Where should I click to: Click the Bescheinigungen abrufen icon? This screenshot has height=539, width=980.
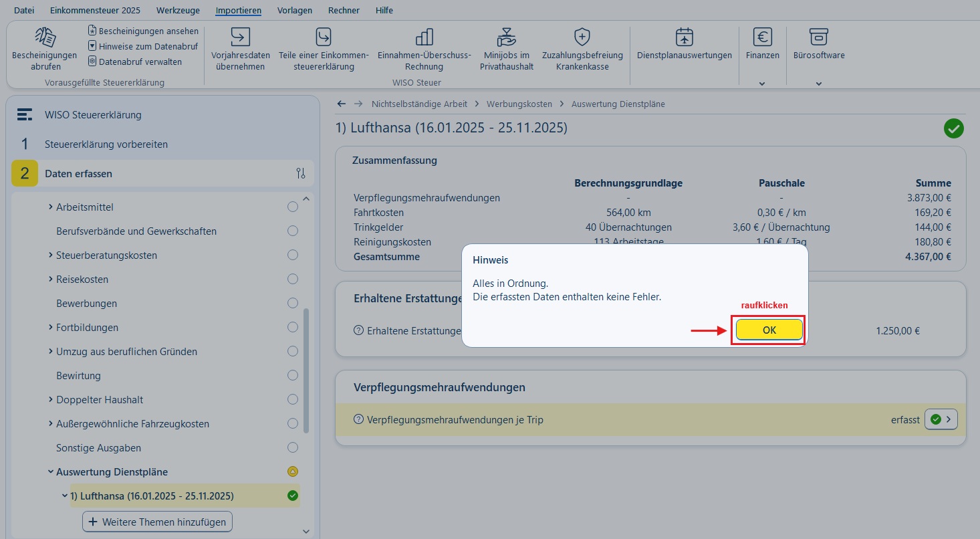45,37
